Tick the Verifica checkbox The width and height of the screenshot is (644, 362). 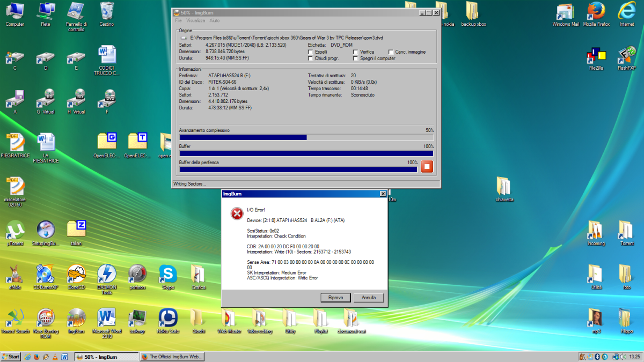(x=355, y=52)
